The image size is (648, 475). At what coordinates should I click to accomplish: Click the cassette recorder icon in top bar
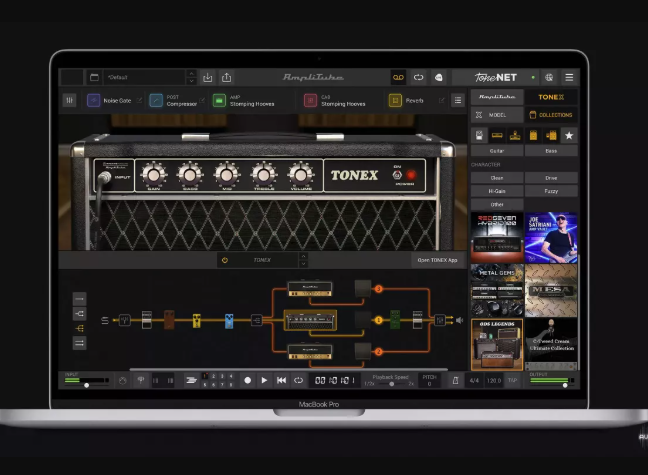coord(397,77)
